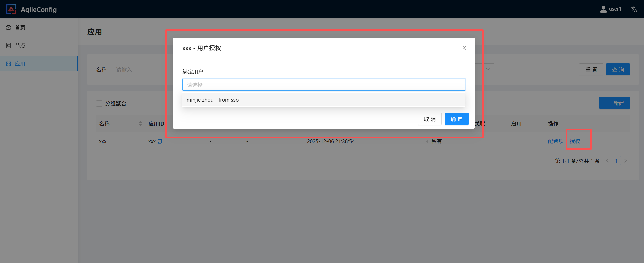
Task: Click the language translate icon
Action: pyautogui.click(x=634, y=9)
